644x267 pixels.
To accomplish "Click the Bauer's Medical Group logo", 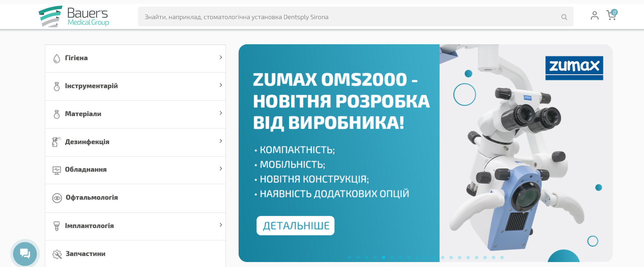I will point(74,17).
